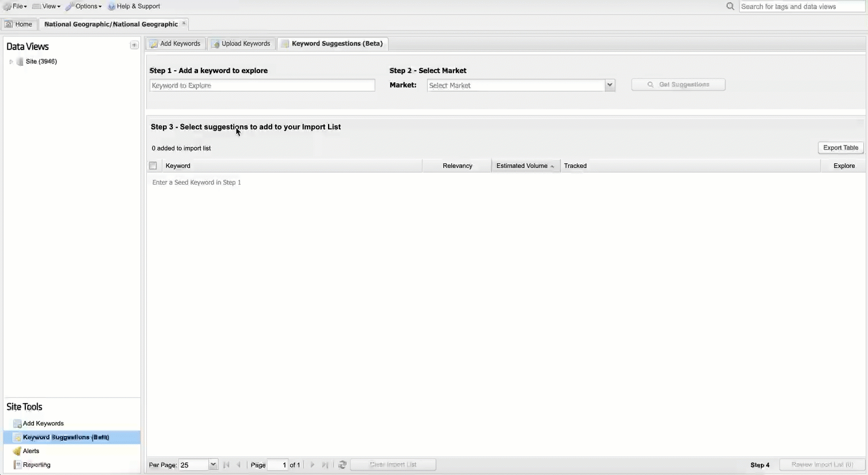Jump to last page arrow

point(325,465)
